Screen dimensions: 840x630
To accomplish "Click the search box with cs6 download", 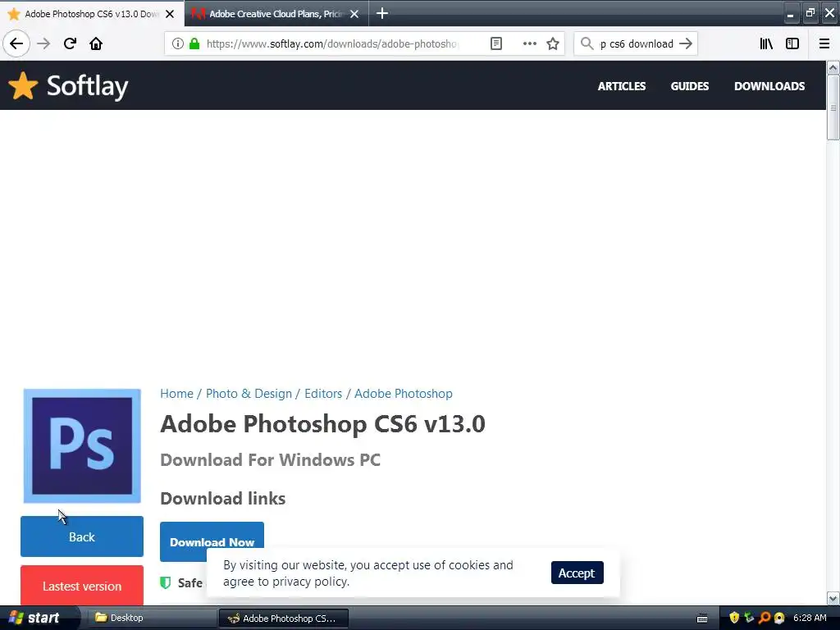I will (636, 44).
